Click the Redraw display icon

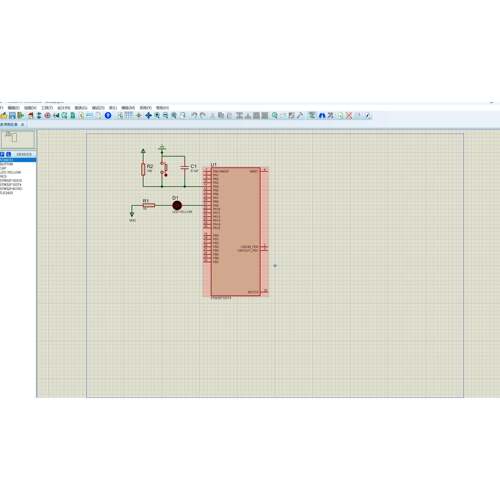[120, 116]
